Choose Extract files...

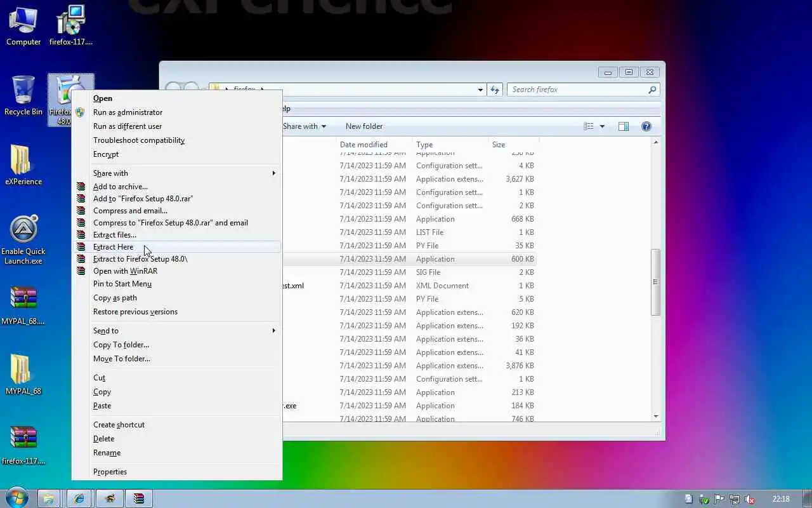(177, 235)
